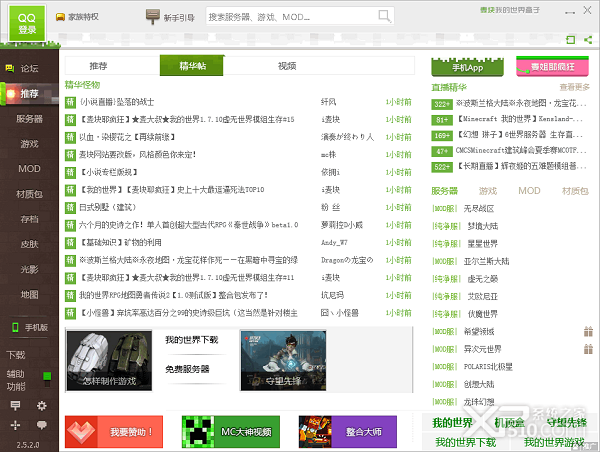Open server 无尽战区
Image resolution: width=600 pixels, height=452 pixels.
[x=479, y=209]
